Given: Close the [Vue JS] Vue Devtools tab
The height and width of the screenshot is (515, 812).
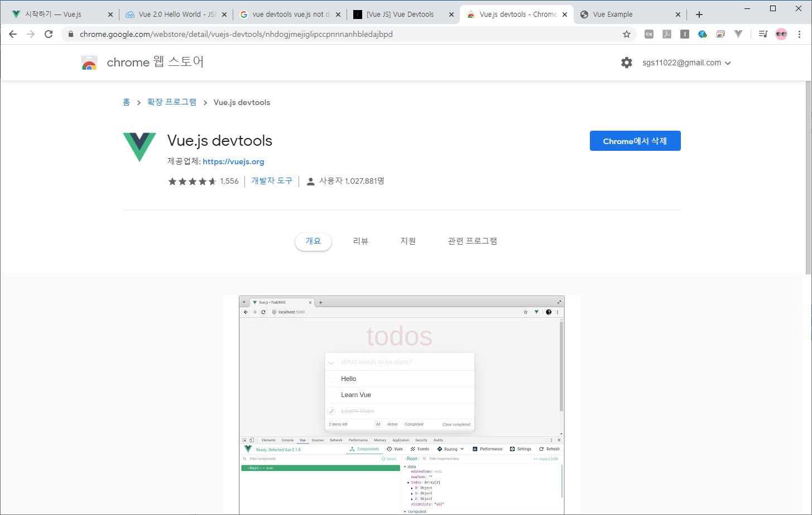Looking at the screenshot, I should (451, 15).
